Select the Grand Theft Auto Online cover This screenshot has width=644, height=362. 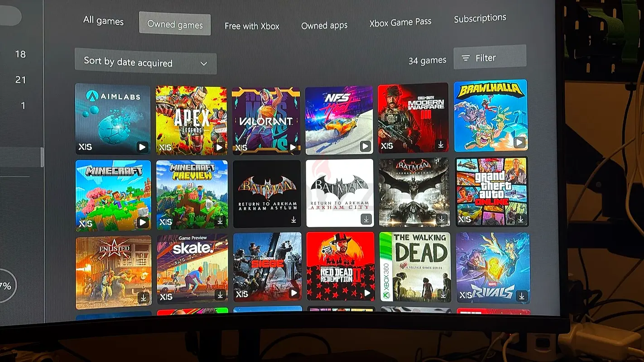pyautogui.click(x=492, y=191)
